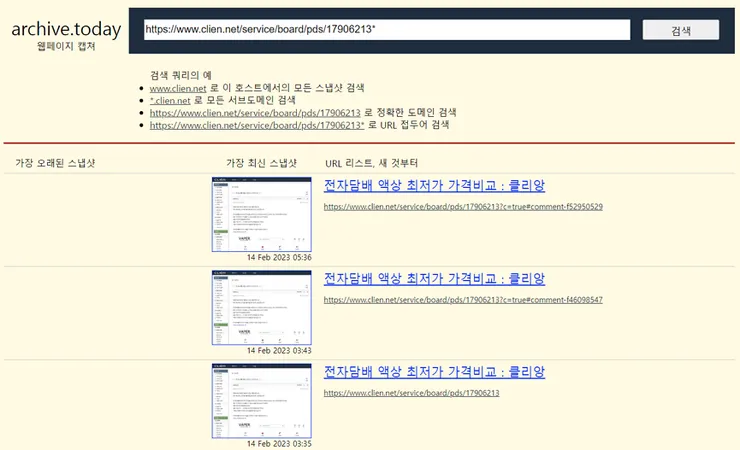The height and width of the screenshot is (450, 740).
Task: Open snapshot thumbnail dated 14 Feb 2023 03:35
Action: (x=261, y=401)
